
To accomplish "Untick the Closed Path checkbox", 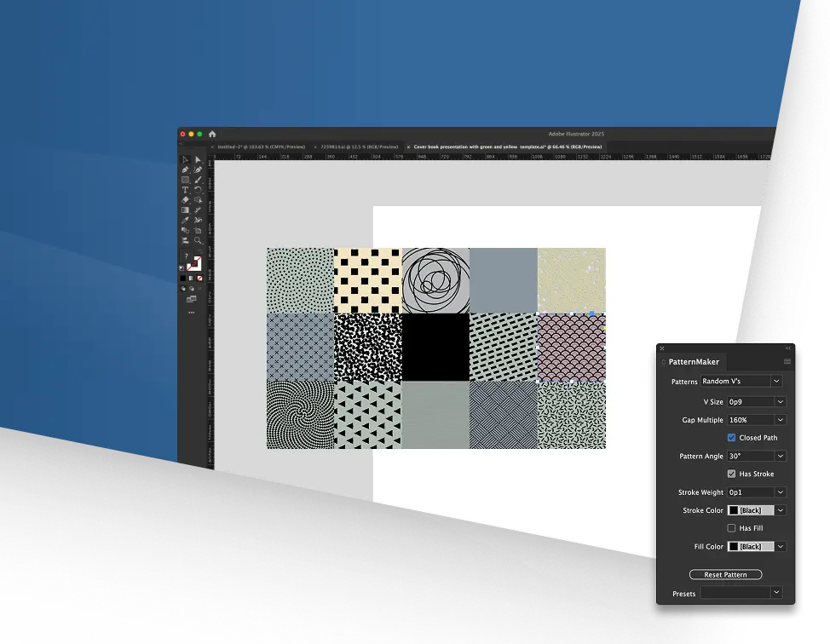I will [731, 438].
